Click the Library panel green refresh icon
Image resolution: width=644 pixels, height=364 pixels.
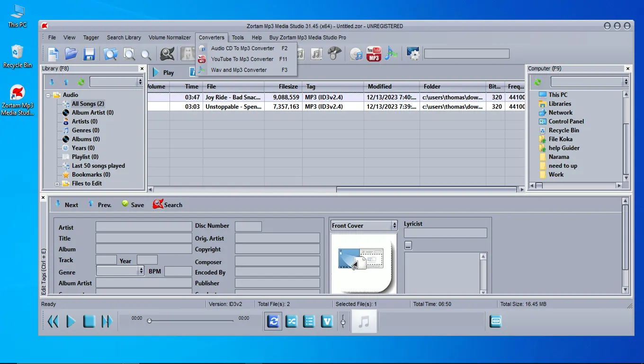click(81, 82)
